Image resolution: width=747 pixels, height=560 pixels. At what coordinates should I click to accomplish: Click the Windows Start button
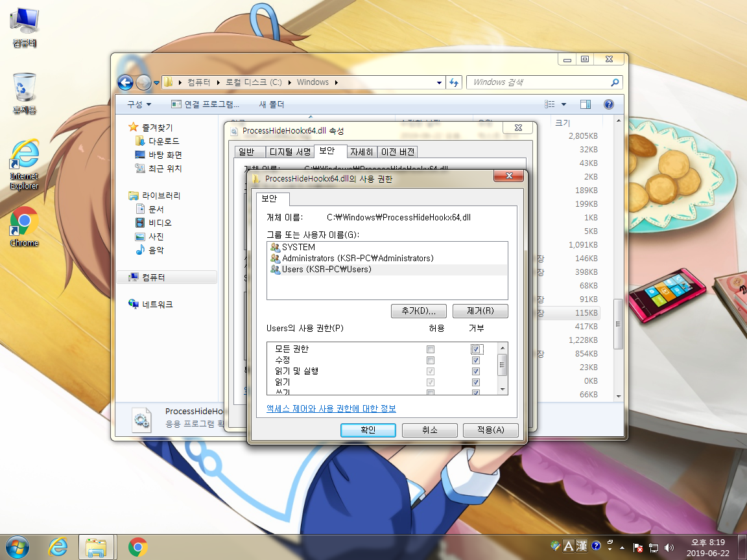17,547
